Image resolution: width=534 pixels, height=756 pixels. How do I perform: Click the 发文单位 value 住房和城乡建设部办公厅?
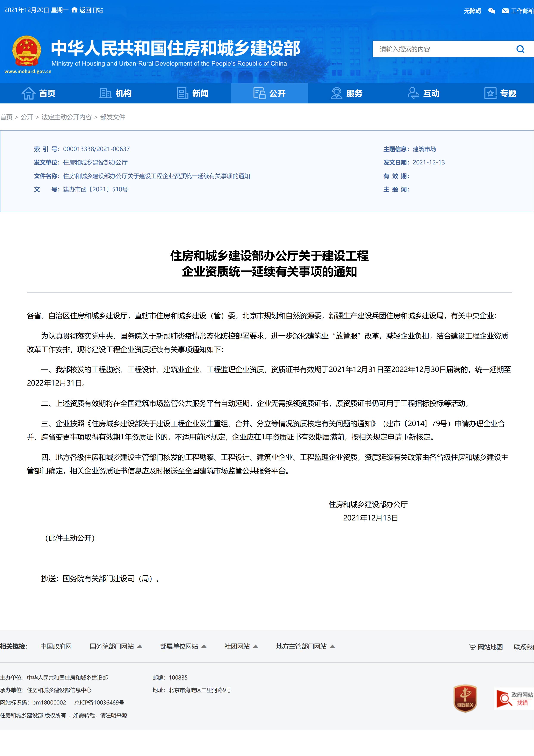(95, 162)
